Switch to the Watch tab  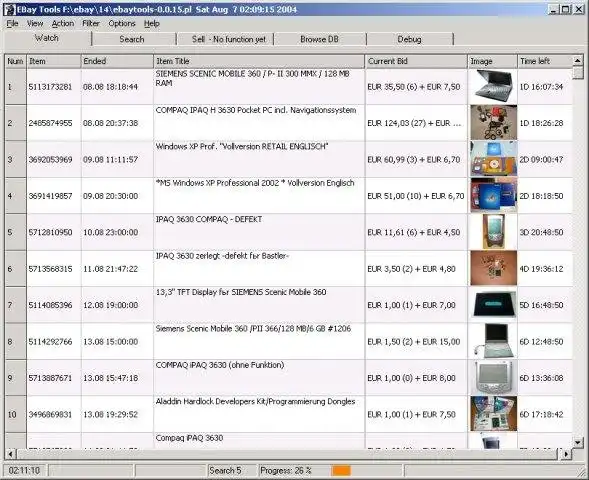pos(47,38)
